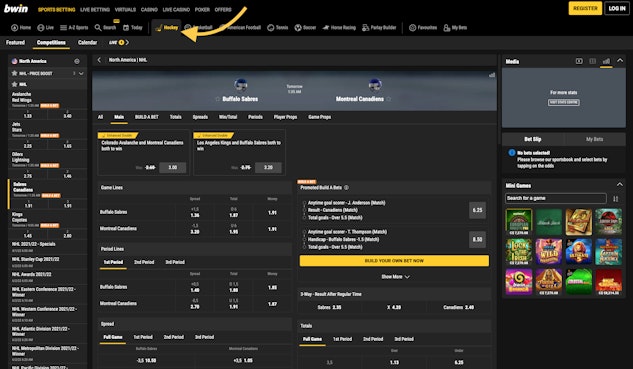This screenshot has height=369, width=633.
Task: Switch to the My Bets slip tab
Action: coord(594,139)
